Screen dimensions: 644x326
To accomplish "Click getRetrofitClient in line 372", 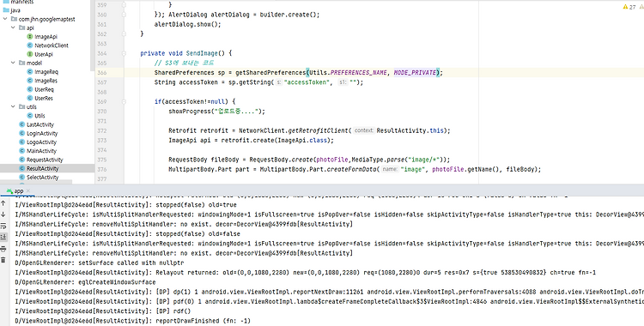I will 318,130.
